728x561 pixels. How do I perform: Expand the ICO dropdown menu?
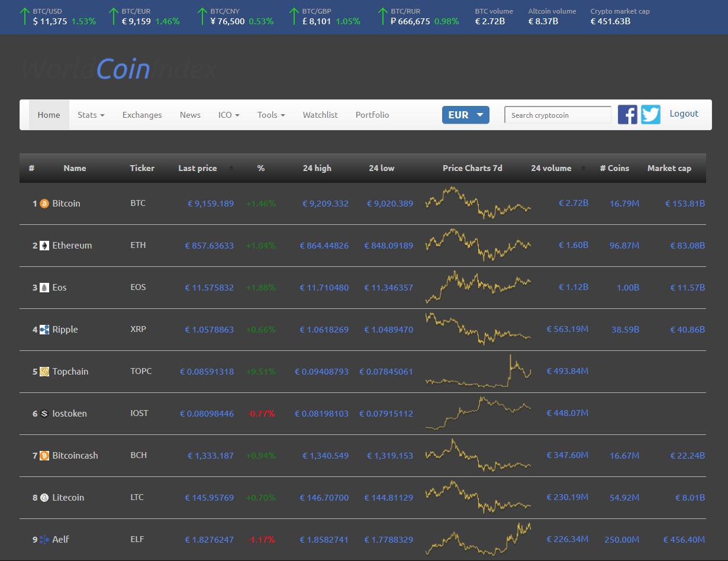click(x=229, y=115)
